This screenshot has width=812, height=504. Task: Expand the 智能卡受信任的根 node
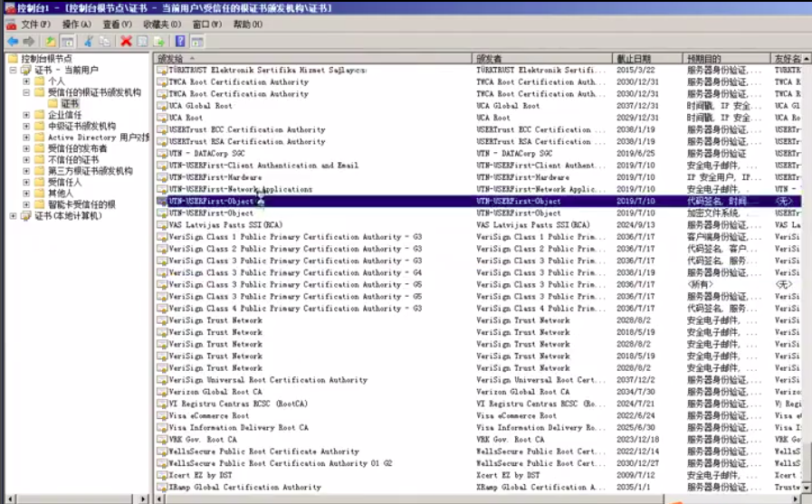[x=26, y=204]
